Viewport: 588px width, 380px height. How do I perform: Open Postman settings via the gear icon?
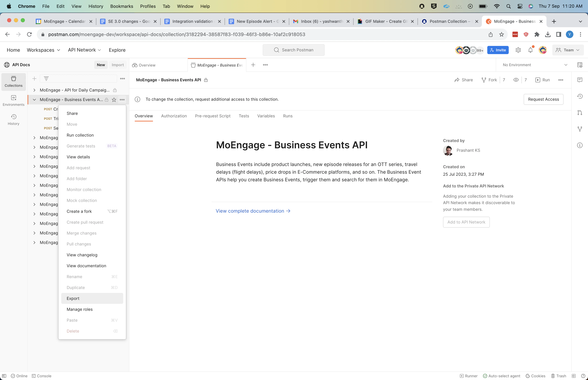[x=518, y=50]
